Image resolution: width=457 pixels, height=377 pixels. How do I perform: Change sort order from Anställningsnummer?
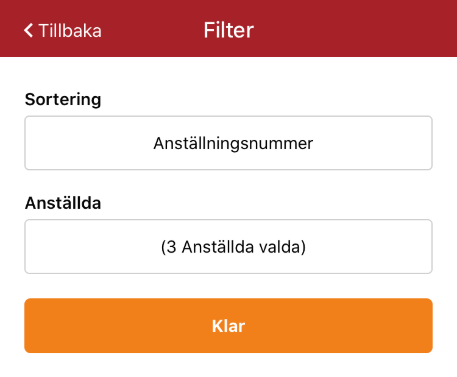pos(228,143)
